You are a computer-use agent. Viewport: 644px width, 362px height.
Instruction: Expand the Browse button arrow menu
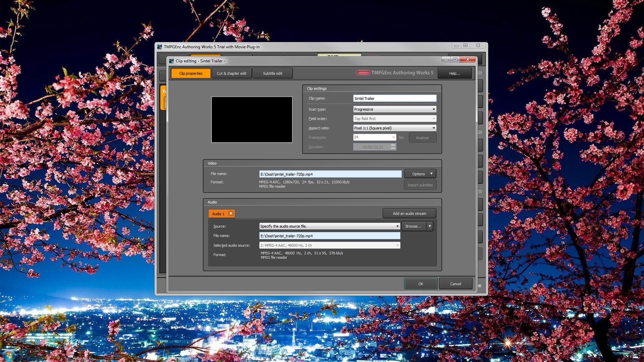[x=430, y=226]
